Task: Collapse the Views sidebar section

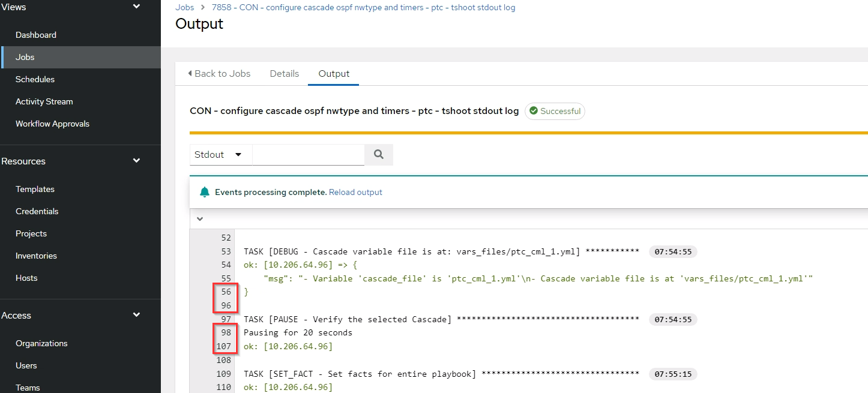Action: [x=137, y=6]
